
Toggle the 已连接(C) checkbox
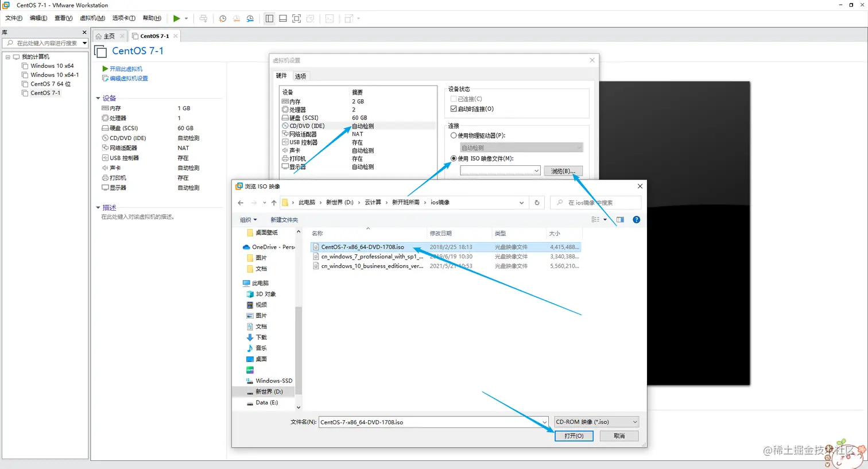tap(454, 99)
